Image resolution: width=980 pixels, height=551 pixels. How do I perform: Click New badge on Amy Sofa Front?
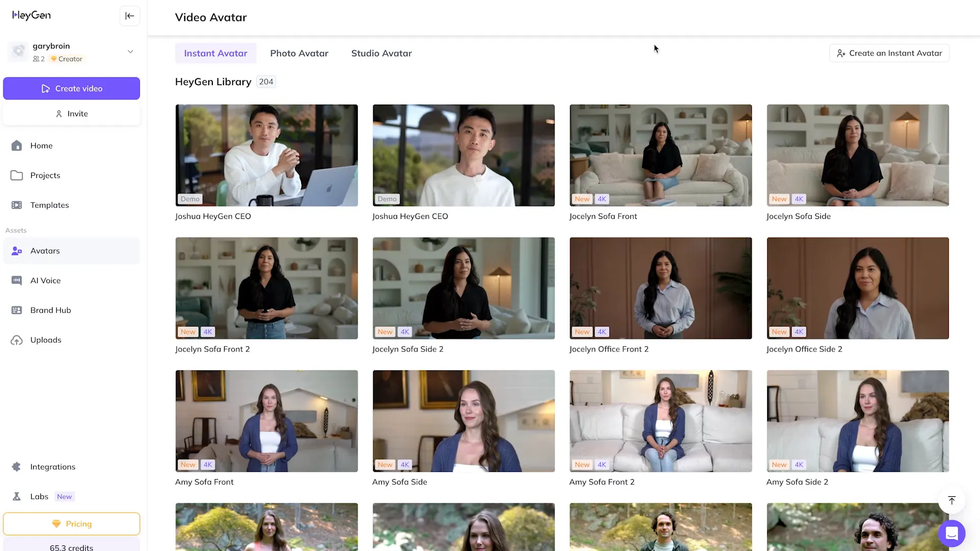(x=188, y=465)
